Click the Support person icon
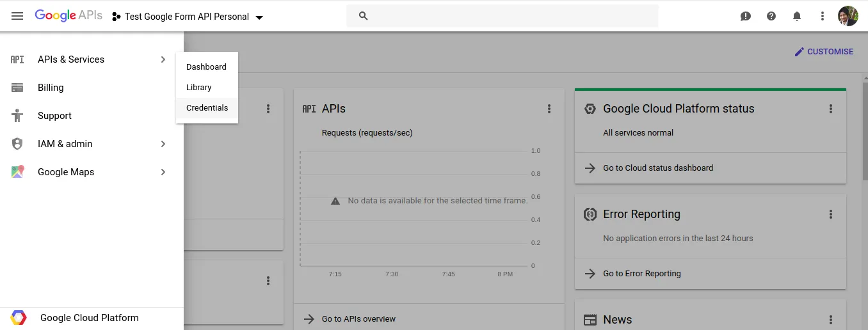The height and width of the screenshot is (330, 868). click(17, 116)
